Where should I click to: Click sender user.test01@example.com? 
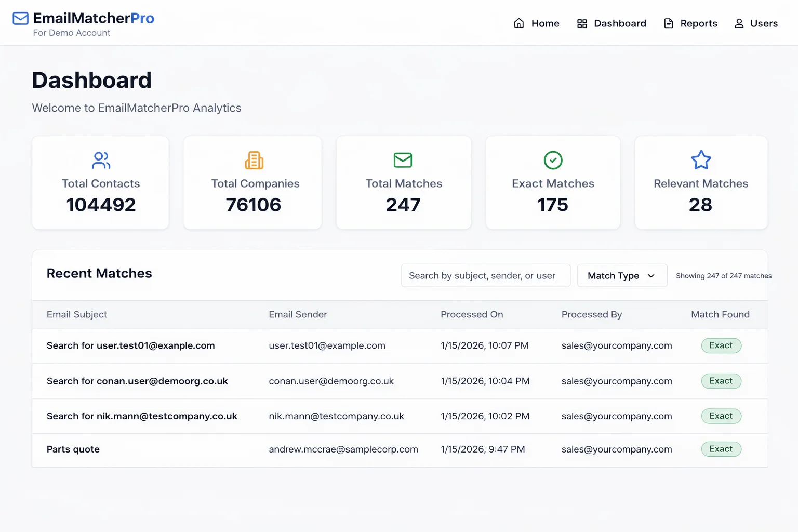[x=327, y=345]
